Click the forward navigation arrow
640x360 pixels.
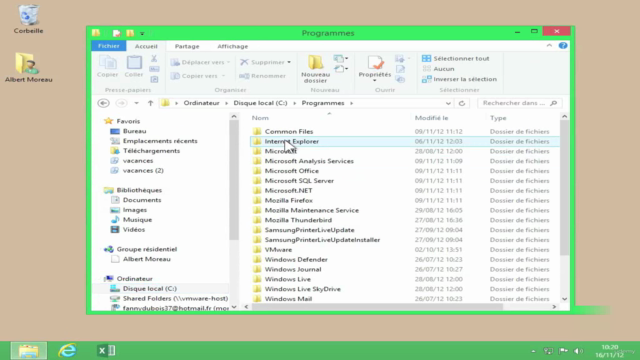point(121,103)
